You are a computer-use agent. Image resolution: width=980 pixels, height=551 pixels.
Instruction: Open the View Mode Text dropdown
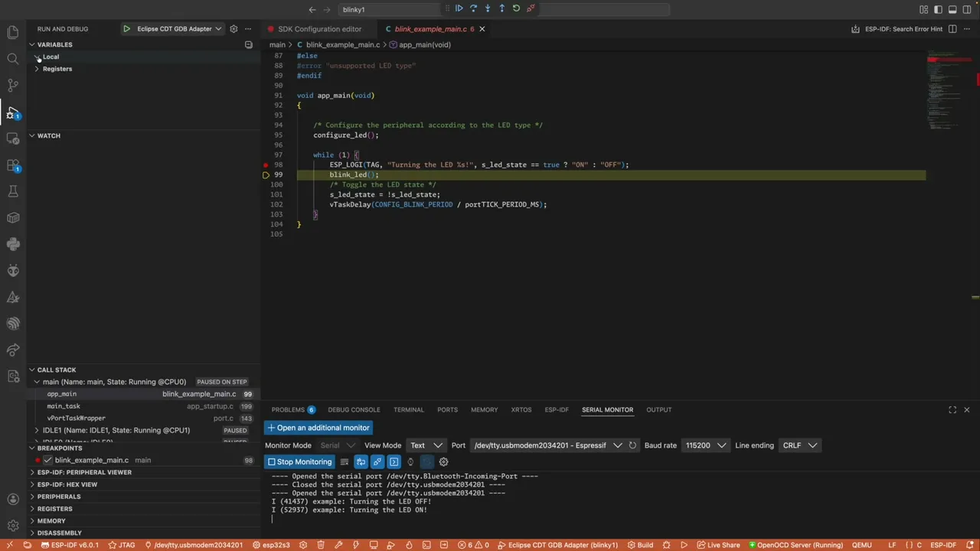[426, 445]
